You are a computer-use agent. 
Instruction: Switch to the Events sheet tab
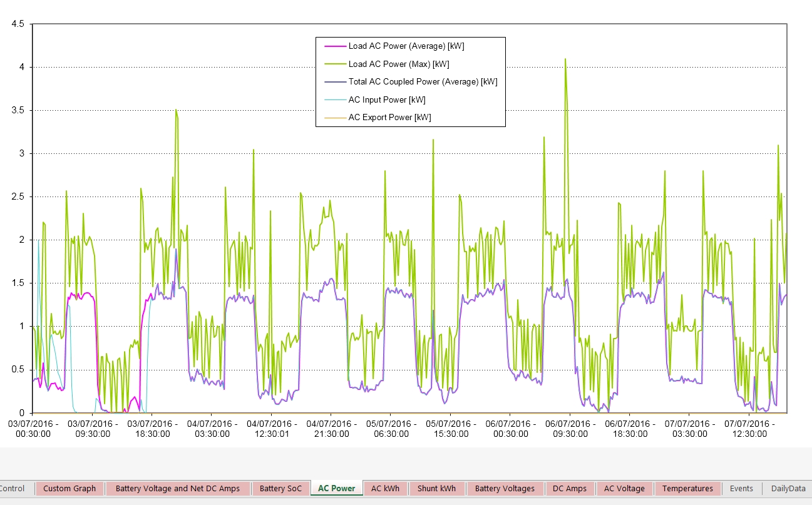click(741, 489)
